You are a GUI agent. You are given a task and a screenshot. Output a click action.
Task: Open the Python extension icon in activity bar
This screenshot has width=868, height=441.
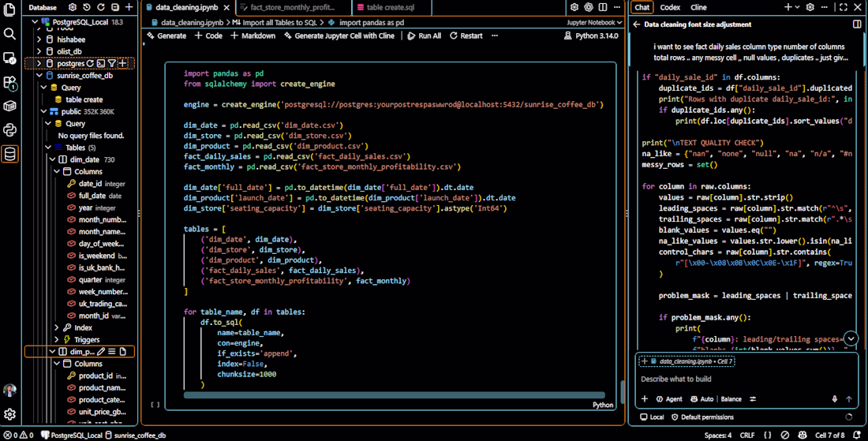coord(9,130)
